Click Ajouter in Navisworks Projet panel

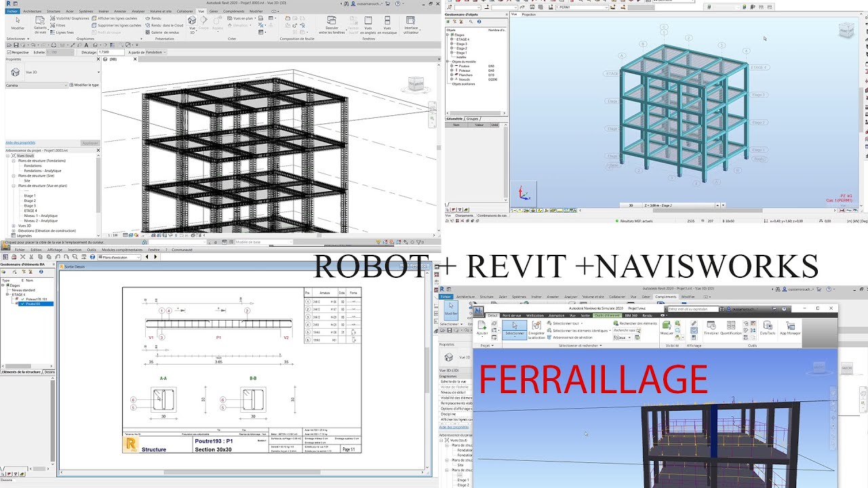coord(482,329)
